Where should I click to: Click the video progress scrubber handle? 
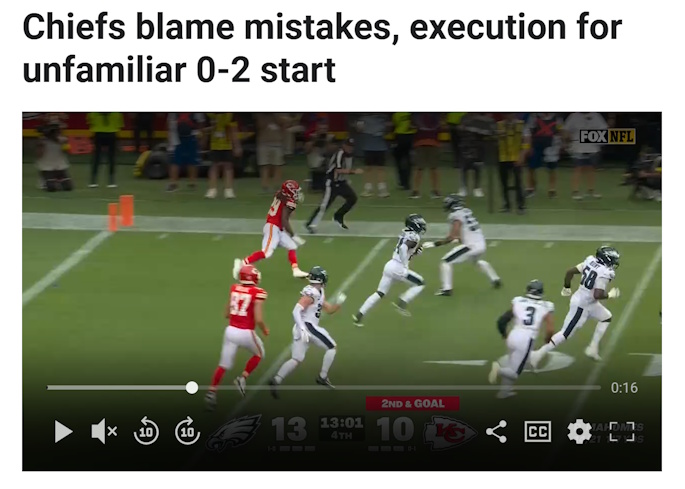click(191, 387)
